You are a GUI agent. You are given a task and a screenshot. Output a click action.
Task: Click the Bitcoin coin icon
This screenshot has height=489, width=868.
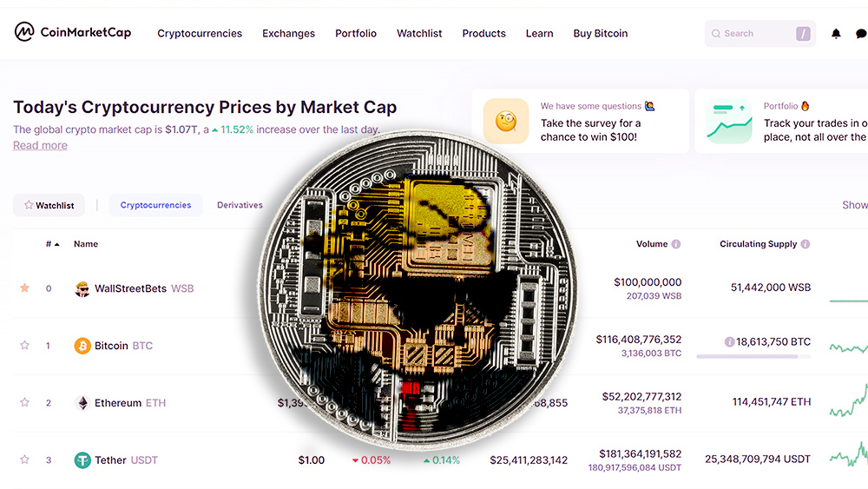click(82, 346)
